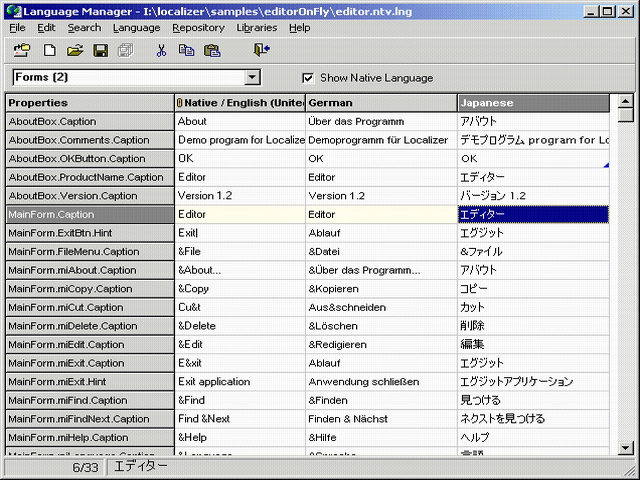This screenshot has width=640, height=480.
Task: Open the Repository menu
Action: tap(198, 28)
